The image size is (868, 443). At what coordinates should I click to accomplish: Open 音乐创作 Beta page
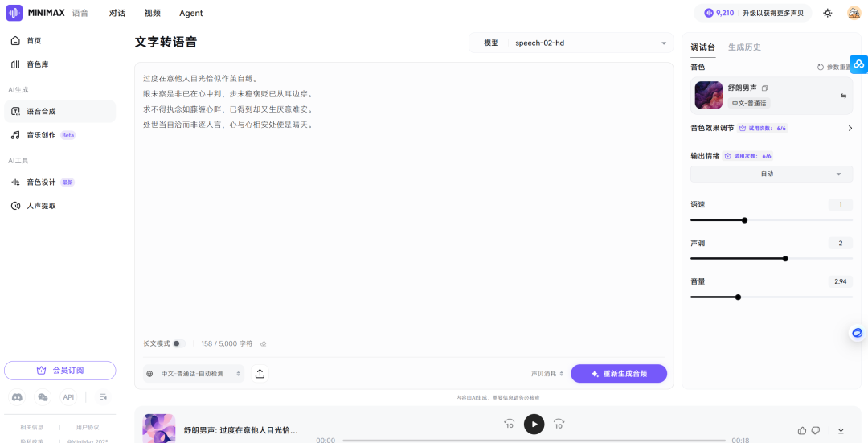pyautogui.click(x=59, y=135)
